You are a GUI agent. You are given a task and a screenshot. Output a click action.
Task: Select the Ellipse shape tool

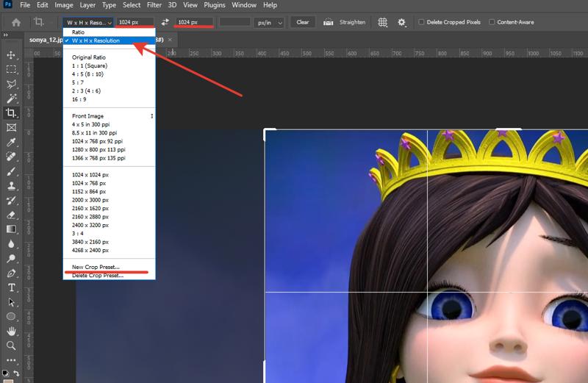11,316
